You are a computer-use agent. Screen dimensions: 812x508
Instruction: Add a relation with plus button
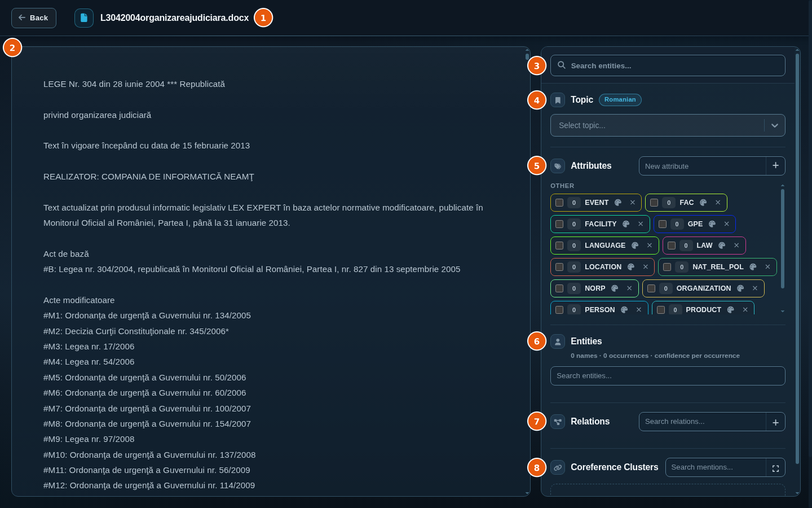tap(775, 422)
